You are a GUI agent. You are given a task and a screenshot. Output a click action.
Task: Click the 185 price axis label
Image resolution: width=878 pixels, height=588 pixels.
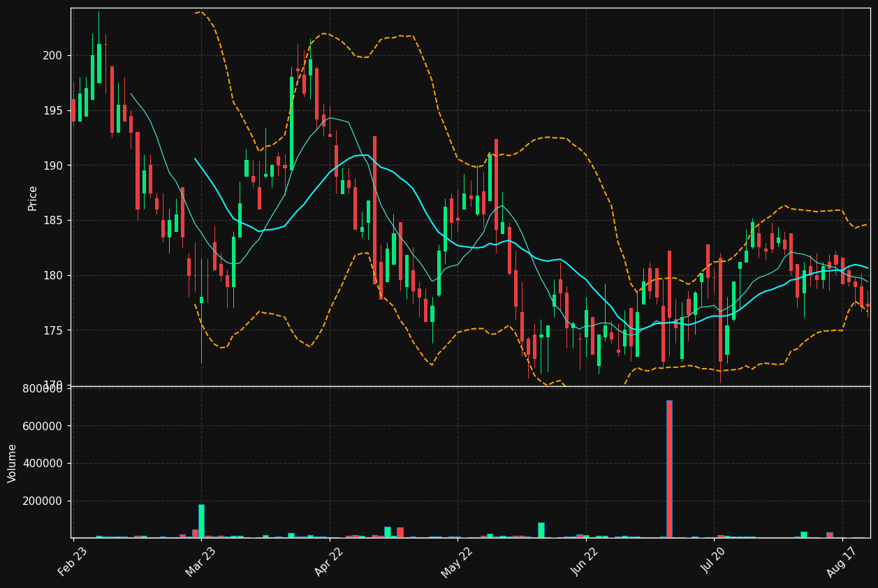pos(54,221)
